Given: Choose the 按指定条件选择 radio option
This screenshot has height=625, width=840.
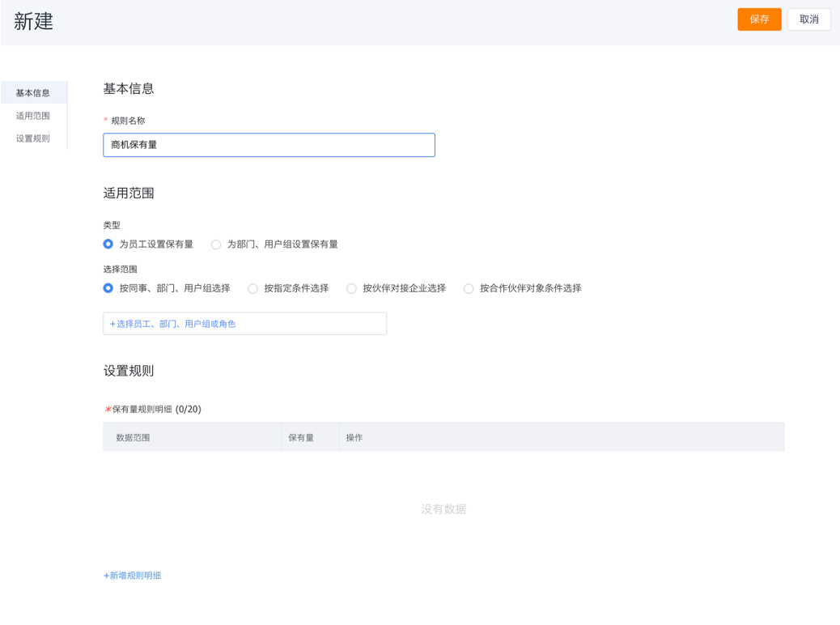Looking at the screenshot, I should [253, 288].
